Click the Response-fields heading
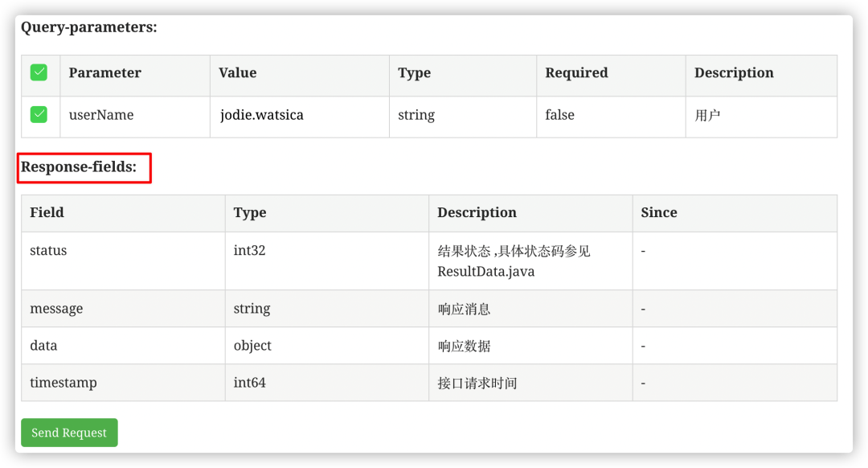This screenshot has width=868, height=468. coord(79,166)
